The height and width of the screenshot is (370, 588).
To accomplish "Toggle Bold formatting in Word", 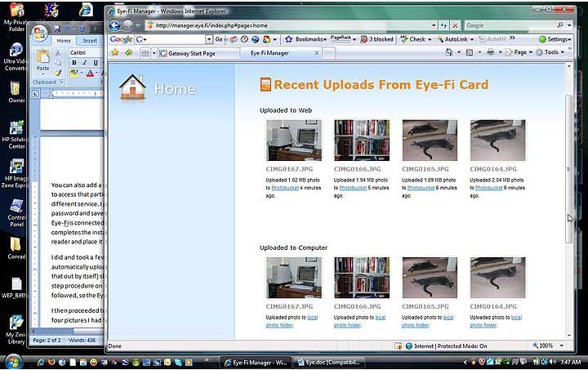I will pyautogui.click(x=73, y=62).
